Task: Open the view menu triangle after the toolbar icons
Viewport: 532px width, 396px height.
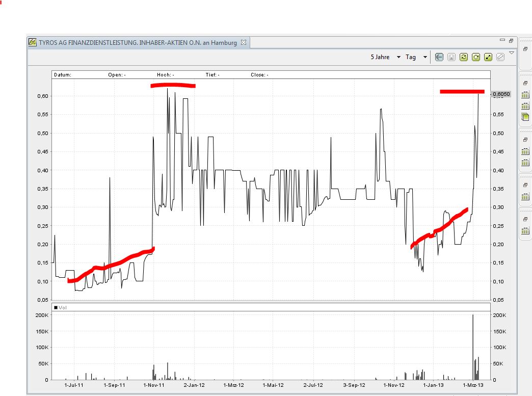Action: pyautogui.click(x=512, y=52)
